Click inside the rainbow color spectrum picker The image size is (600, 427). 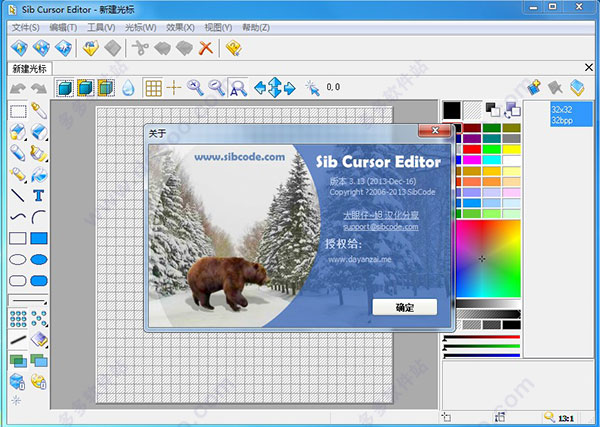(488, 259)
